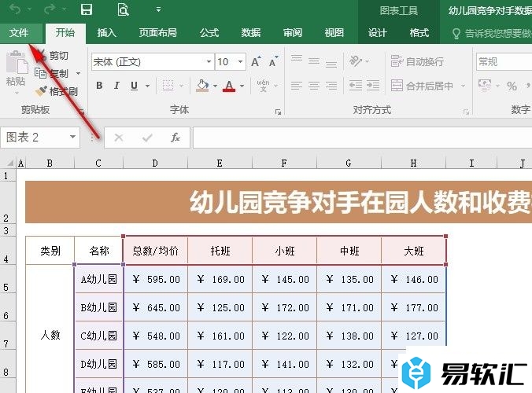Click the Save icon in quick access toolbar
This screenshot has width=532, height=393.
coord(87,10)
